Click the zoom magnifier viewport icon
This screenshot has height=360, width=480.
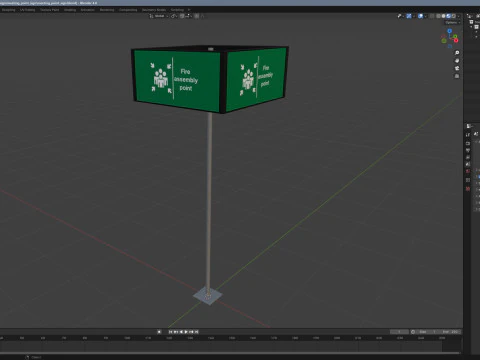point(457,53)
